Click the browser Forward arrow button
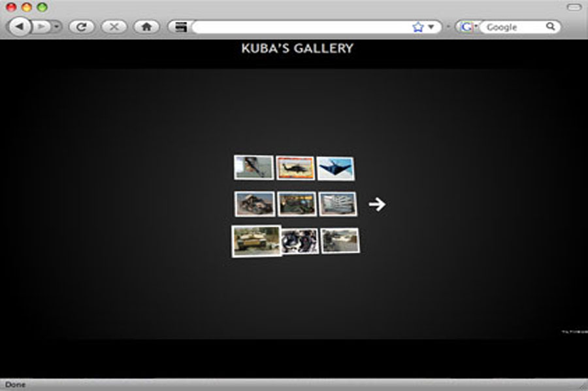The image size is (588, 391). point(41,27)
